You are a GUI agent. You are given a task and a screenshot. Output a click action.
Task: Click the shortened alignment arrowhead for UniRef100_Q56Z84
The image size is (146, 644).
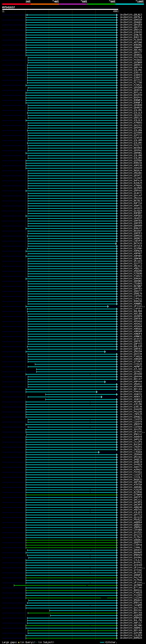coord(105,352)
